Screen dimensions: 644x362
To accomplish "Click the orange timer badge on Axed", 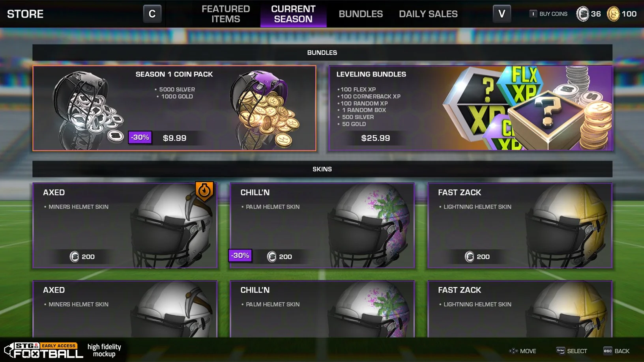I will click(204, 191).
